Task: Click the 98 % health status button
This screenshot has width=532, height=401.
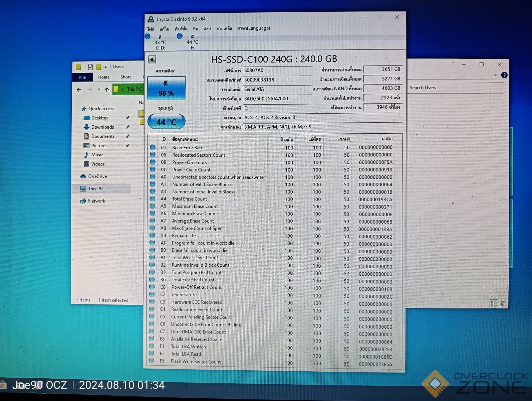Action: (166, 88)
